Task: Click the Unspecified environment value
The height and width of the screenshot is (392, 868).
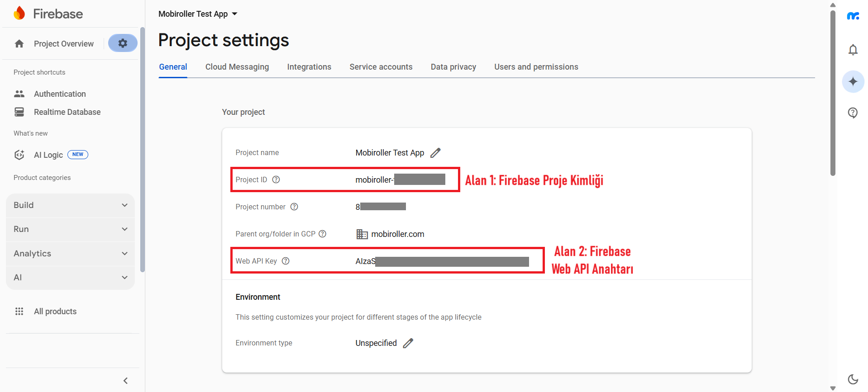Action: click(x=376, y=343)
